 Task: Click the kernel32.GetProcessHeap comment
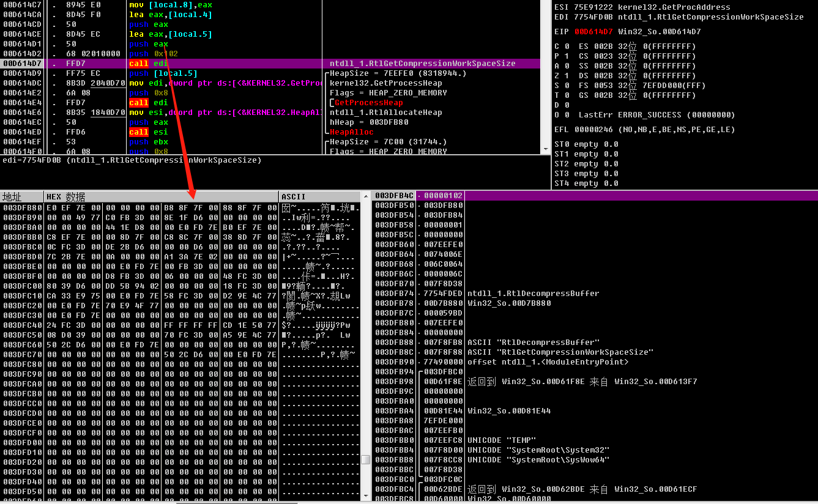tap(386, 83)
